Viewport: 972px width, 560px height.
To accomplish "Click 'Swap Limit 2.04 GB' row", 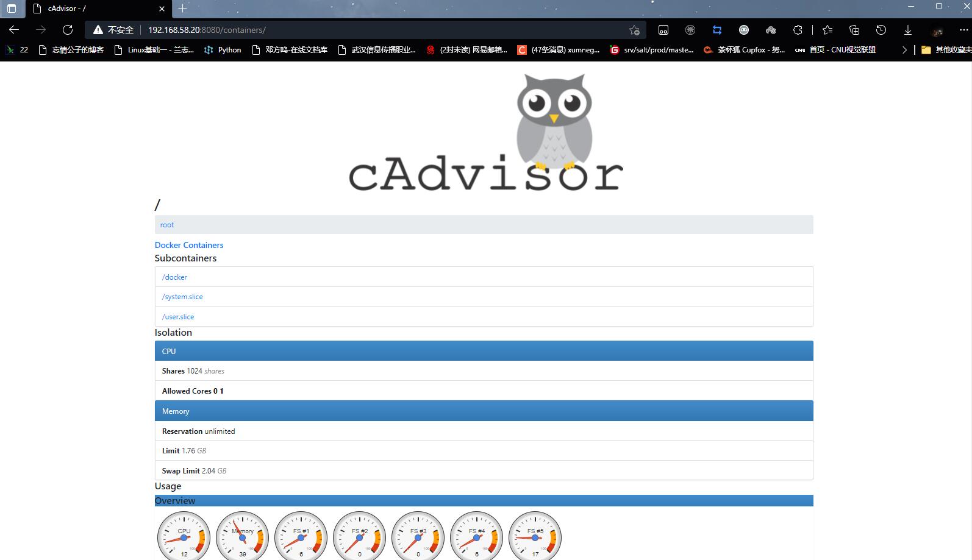I will [x=484, y=470].
